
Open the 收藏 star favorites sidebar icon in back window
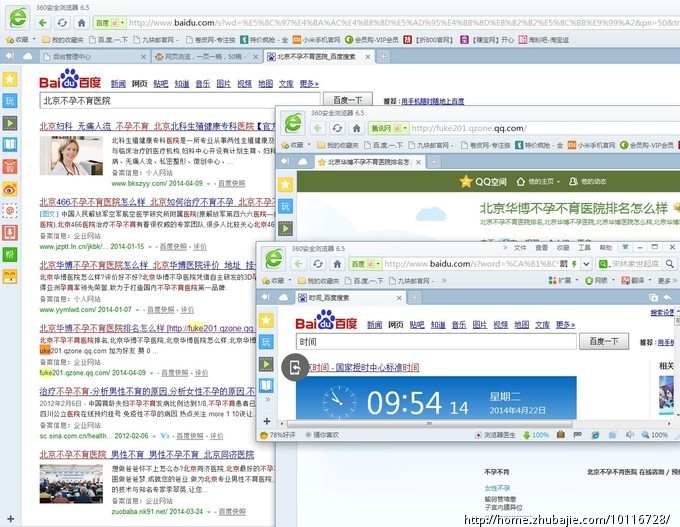[x=10, y=79]
